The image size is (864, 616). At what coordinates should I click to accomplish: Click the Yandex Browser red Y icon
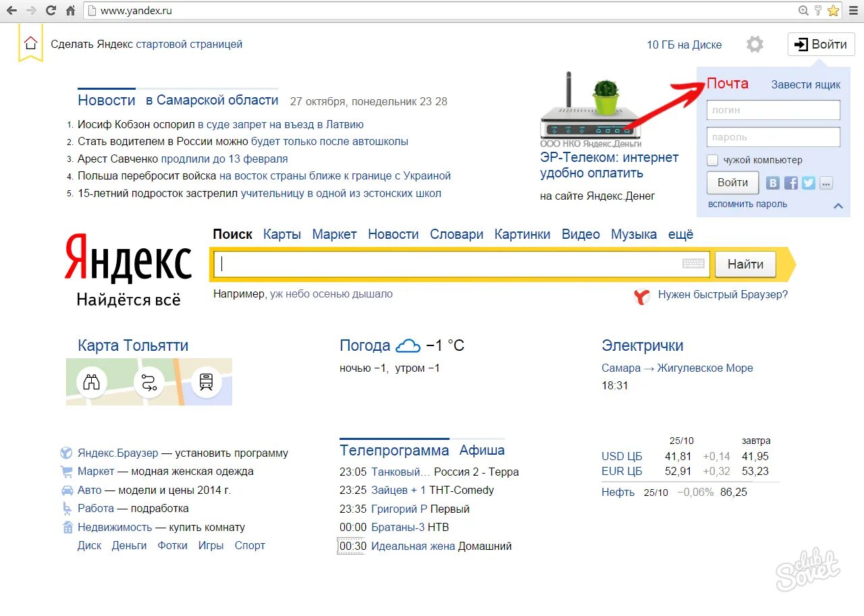642,296
